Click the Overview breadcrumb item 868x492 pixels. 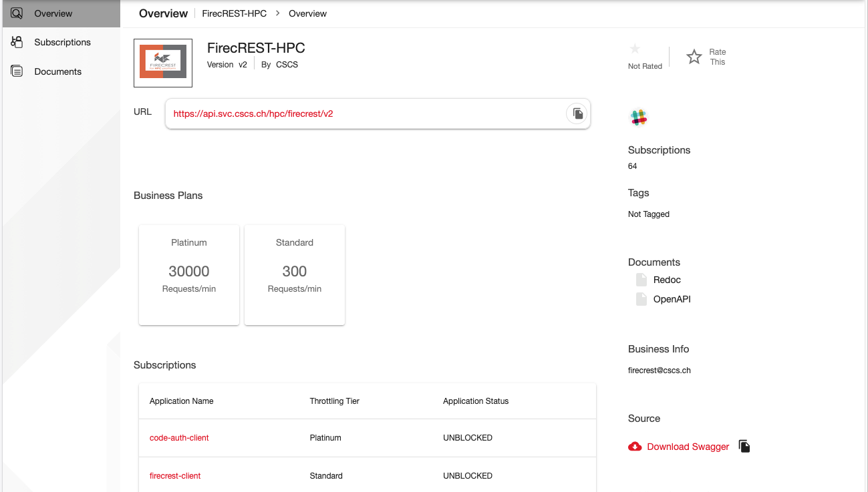[x=308, y=13]
